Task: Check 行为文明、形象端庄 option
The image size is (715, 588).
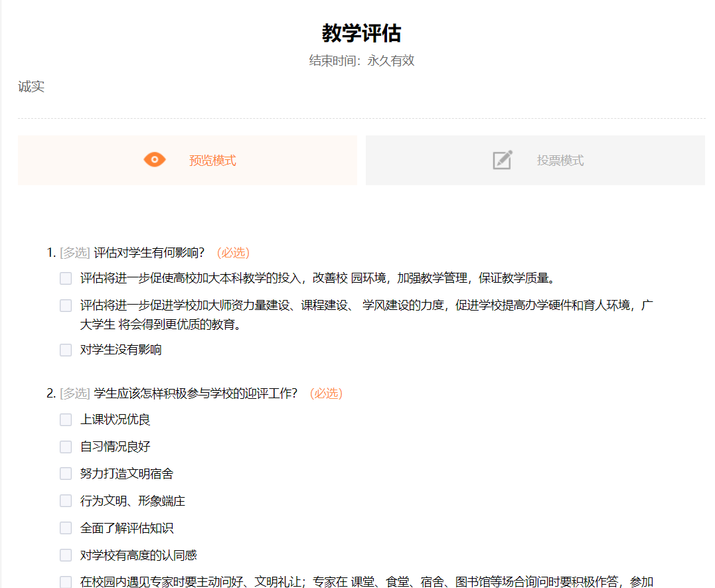Action: click(66, 501)
